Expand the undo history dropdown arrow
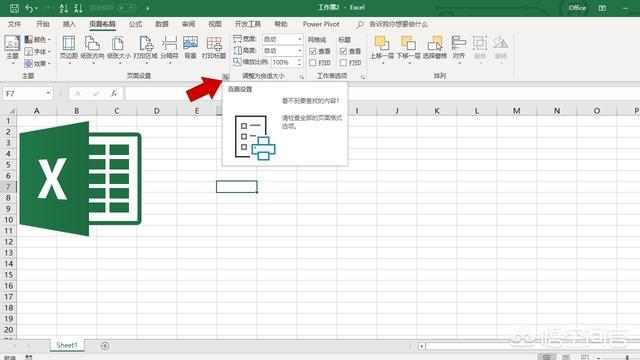 (x=36, y=8)
